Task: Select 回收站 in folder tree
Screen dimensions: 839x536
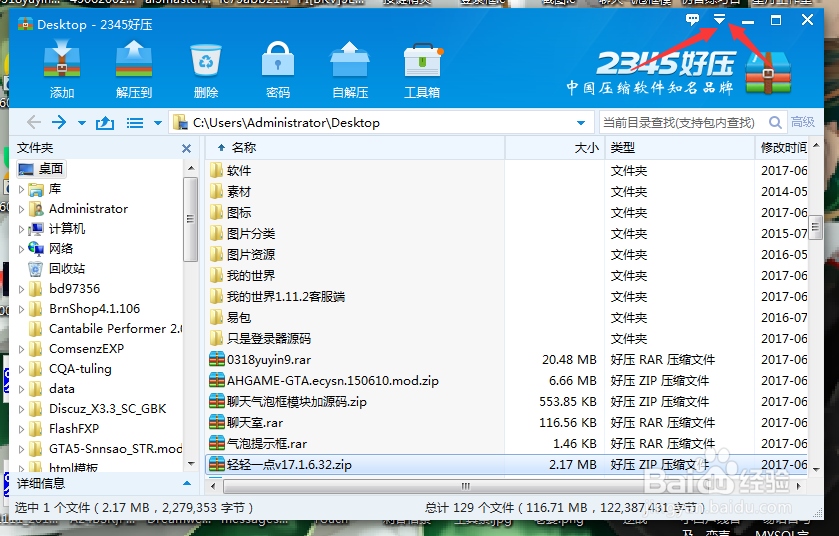Action: point(57,269)
